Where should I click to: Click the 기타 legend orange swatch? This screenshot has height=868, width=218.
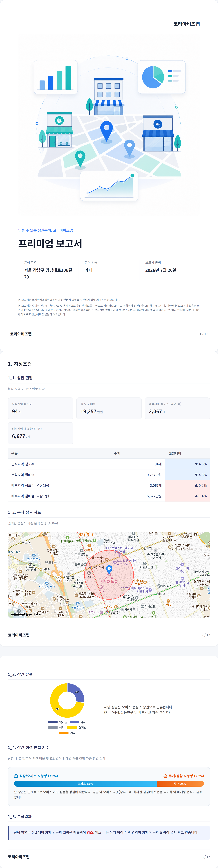click(x=64, y=733)
